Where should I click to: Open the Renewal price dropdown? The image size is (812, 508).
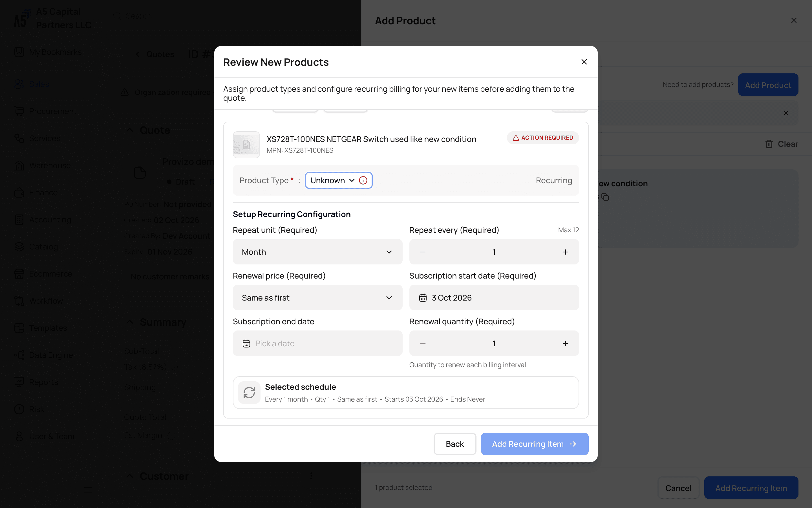click(317, 298)
